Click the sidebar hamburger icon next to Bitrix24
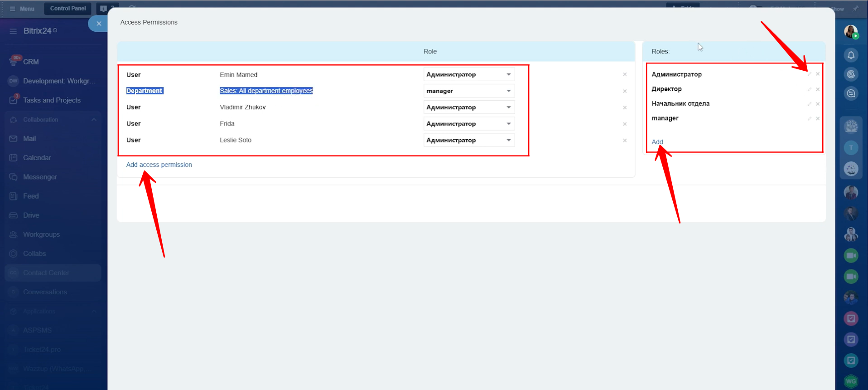The height and width of the screenshot is (390, 868). tap(13, 31)
